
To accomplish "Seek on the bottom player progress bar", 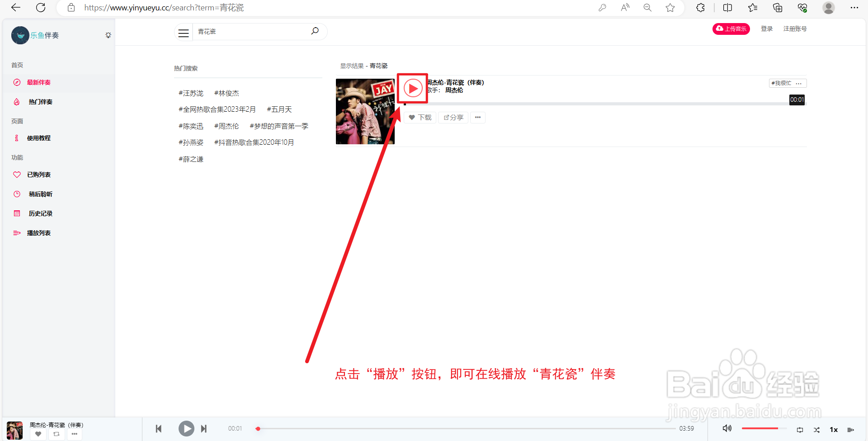I will tap(466, 428).
